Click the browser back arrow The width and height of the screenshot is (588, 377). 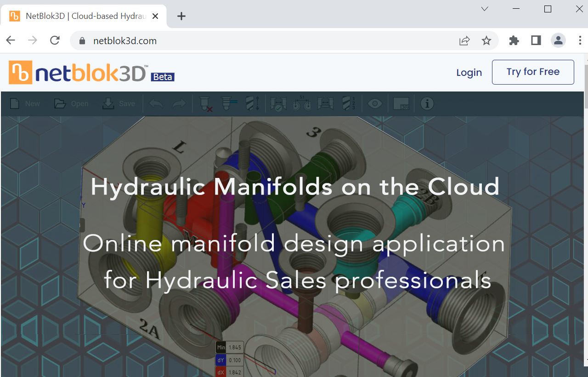pos(11,40)
